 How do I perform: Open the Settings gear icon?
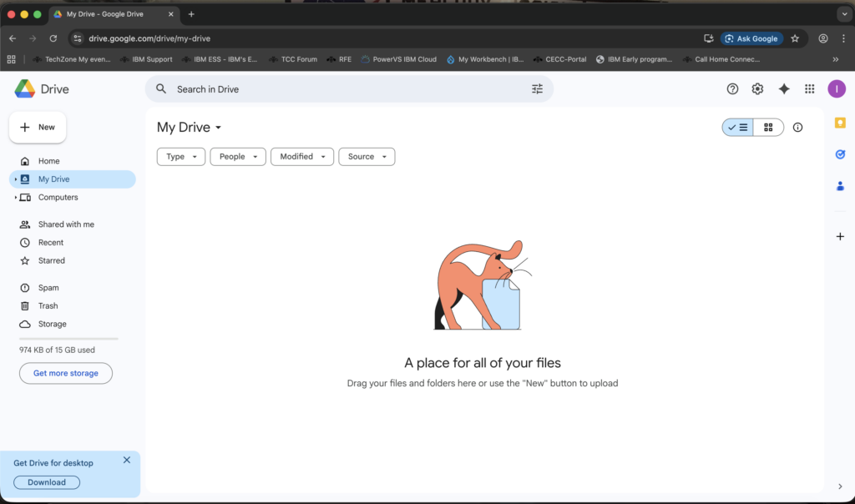757,89
